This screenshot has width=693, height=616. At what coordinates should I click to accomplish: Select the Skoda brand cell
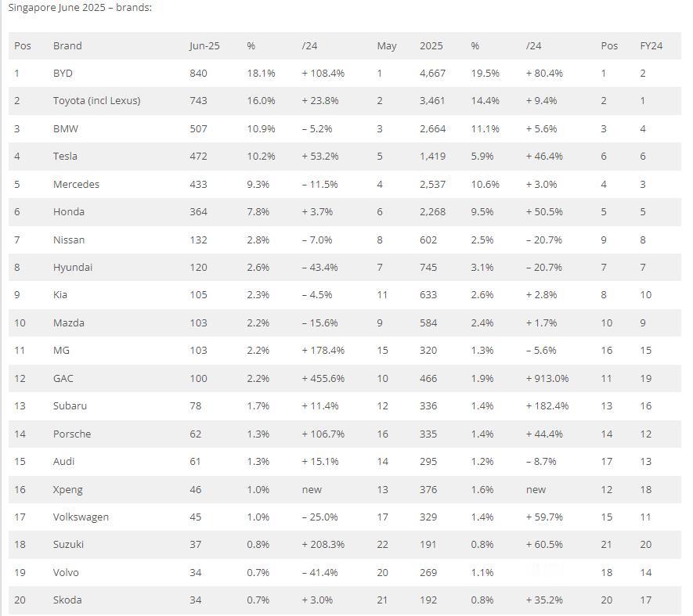[x=67, y=600]
